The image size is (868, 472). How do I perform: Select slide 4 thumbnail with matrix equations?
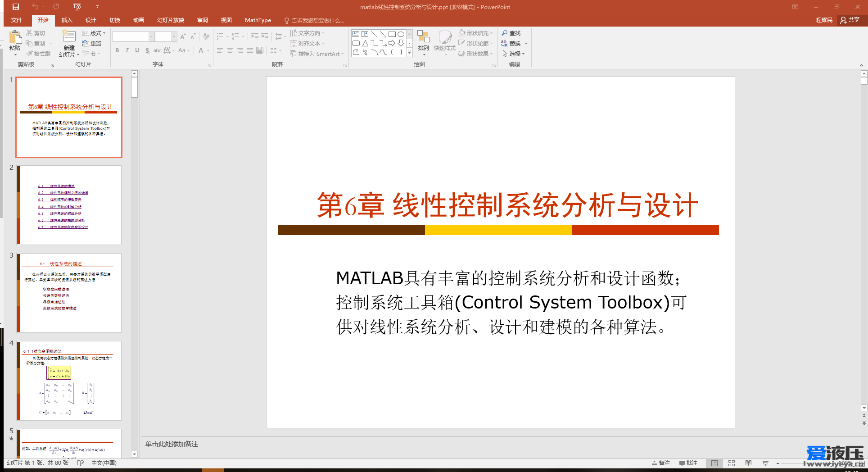click(x=69, y=381)
